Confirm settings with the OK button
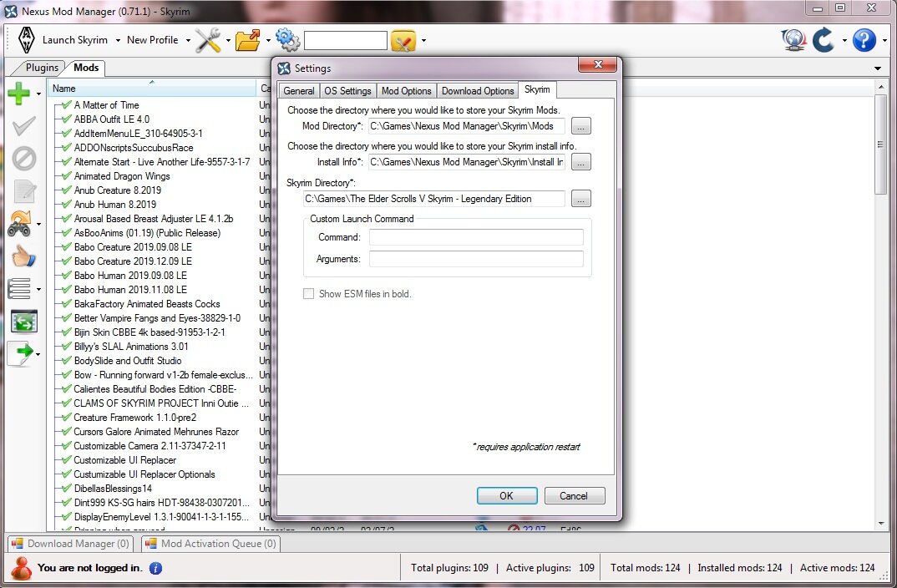 507,496
